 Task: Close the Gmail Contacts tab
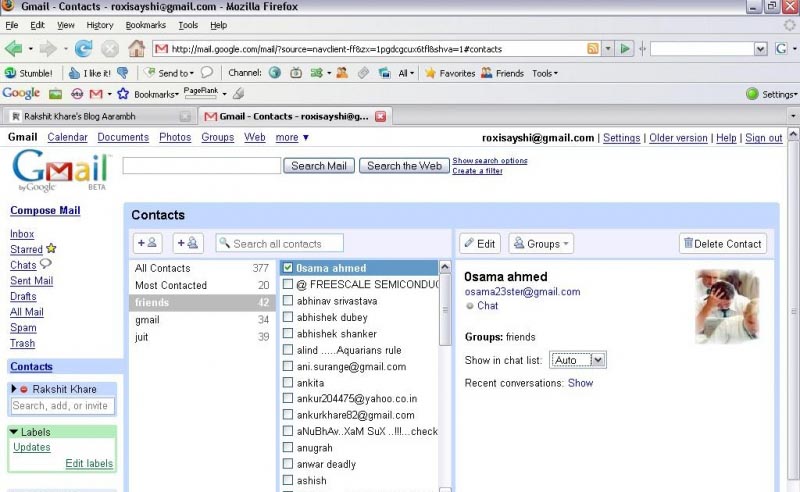(381, 116)
